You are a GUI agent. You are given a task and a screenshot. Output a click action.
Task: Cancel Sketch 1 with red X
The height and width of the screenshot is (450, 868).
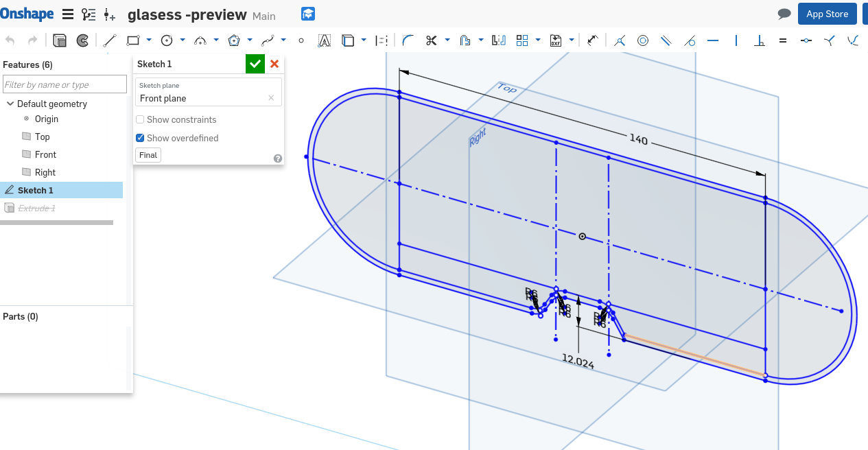274,64
